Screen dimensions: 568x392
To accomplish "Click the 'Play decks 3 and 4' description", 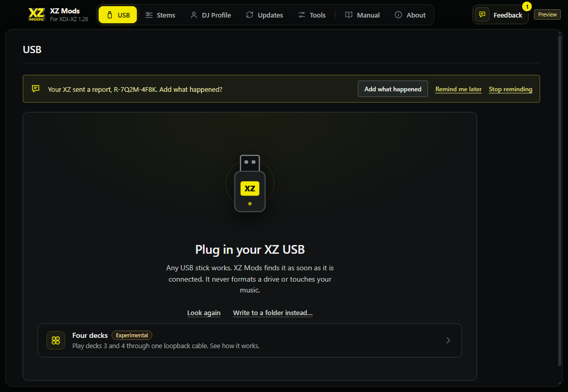I will click(x=166, y=346).
